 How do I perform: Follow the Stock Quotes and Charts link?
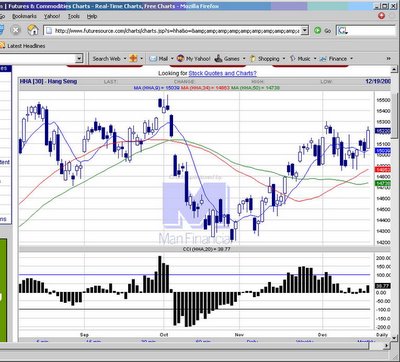coord(222,73)
